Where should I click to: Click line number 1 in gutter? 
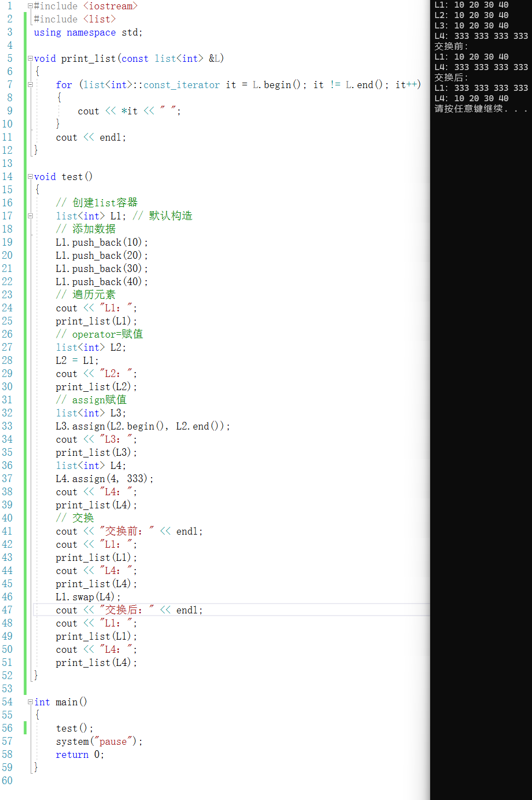pyautogui.click(x=9, y=6)
